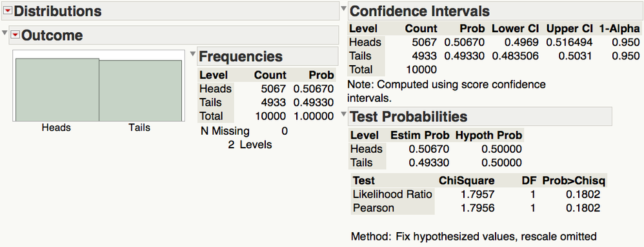The height and width of the screenshot is (247, 644).
Task: Select the Lower CI column header
Action: click(x=515, y=28)
